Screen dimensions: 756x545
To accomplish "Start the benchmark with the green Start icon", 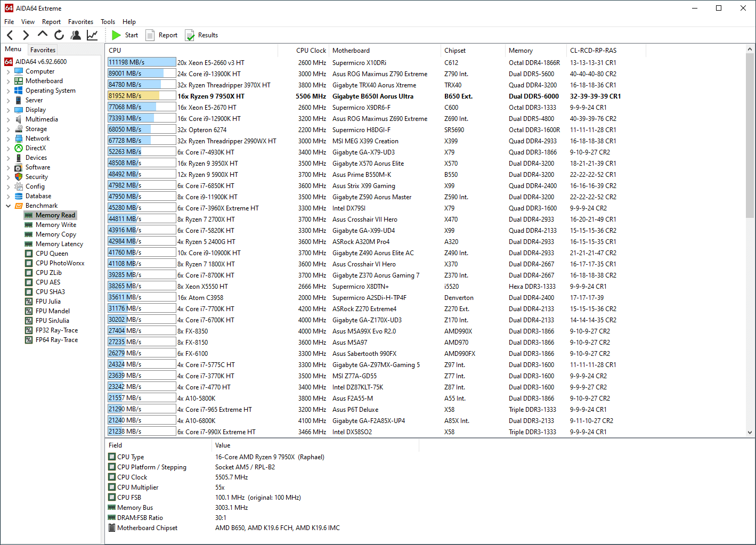I will pyautogui.click(x=116, y=35).
